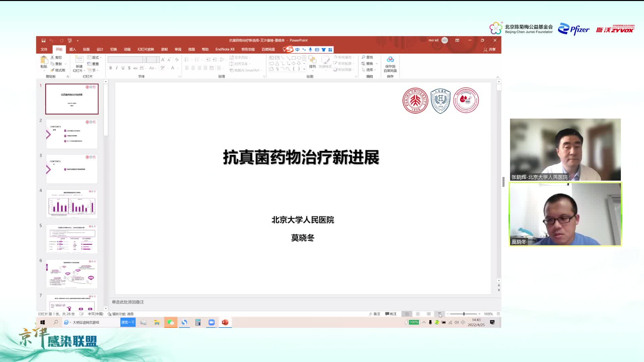The height and width of the screenshot is (362, 644).
Task: Toggle normal view in status bar
Action: 407,314
